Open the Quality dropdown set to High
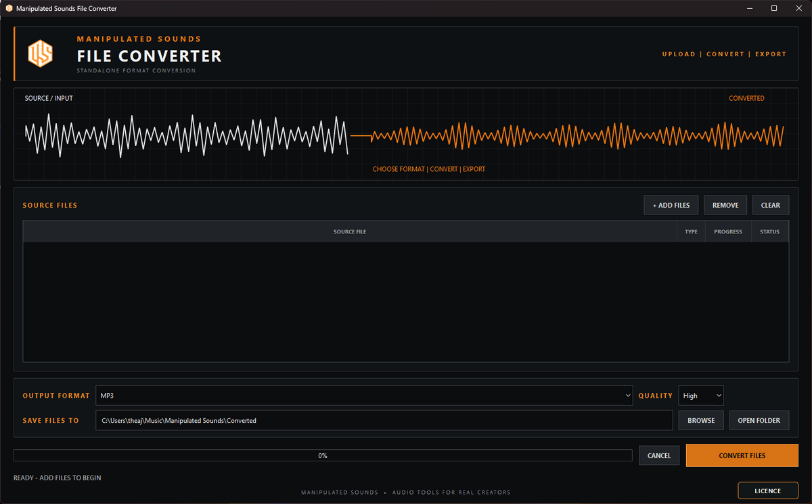Image resolution: width=812 pixels, height=504 pixels. pyautogui.click(x=701, y=395)
